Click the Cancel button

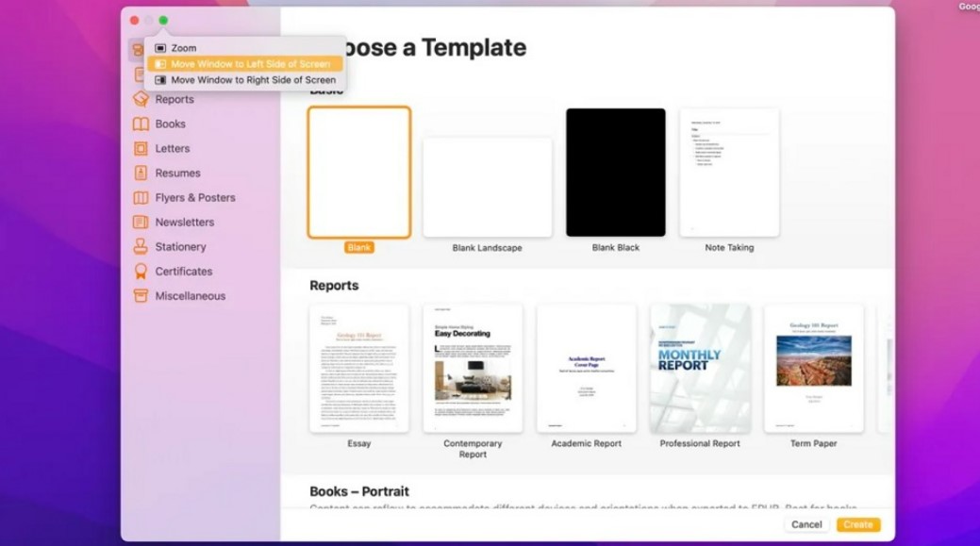coord(807,525)
